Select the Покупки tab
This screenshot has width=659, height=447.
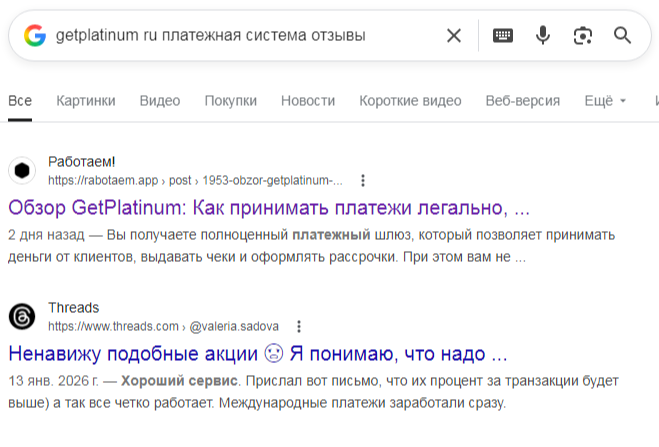point(231,101)
